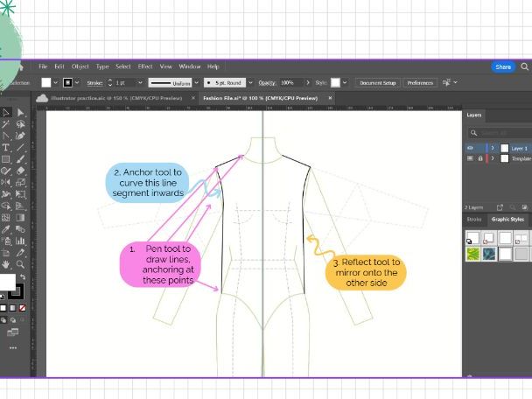This screenshot has width=532, height=399.
Task: Select the Curvature tool
Action: tap(20, 136)
